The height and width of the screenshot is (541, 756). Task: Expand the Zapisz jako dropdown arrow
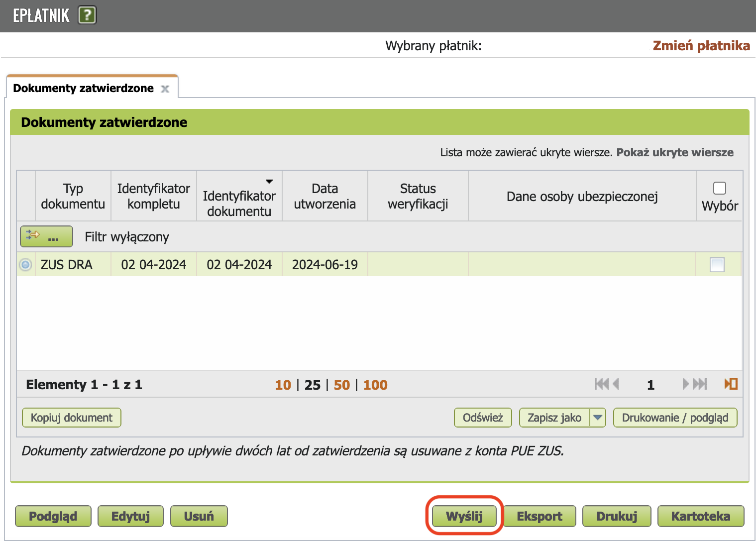pyautogui.click(x=598, y=418)
